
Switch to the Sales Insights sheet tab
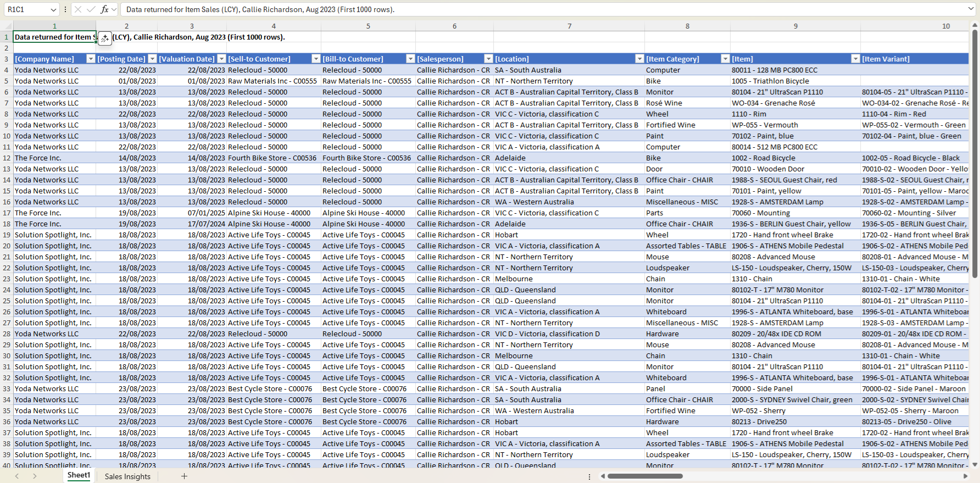[127, 476]
